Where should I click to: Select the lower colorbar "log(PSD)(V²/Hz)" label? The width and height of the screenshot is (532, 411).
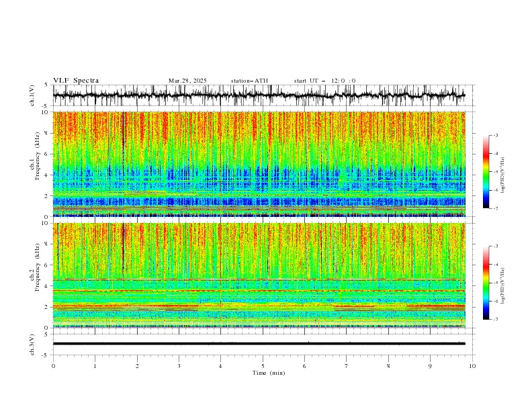503,286
